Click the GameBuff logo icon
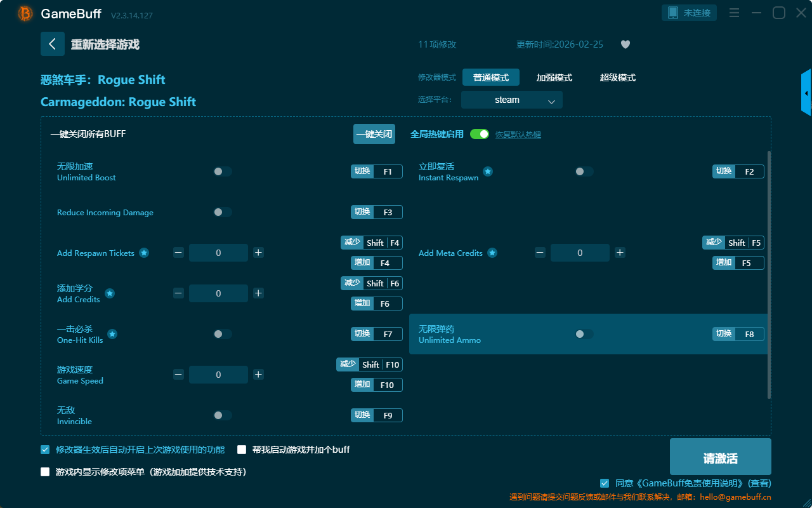The width and height of the screenshot is (812, 508). click(25, 13)
